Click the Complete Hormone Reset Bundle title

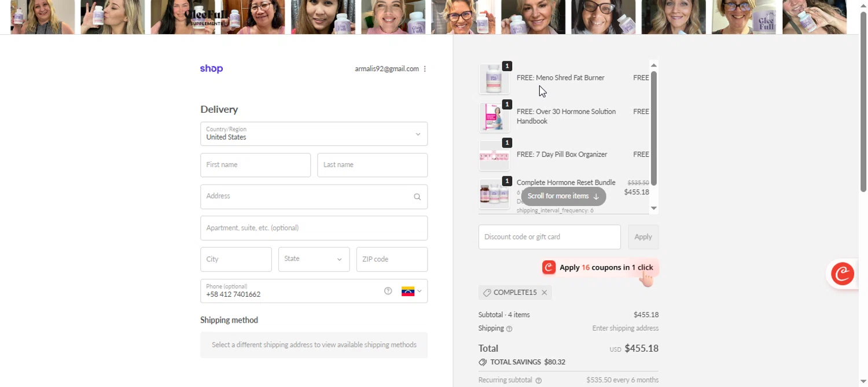click(x=566, y=183)
